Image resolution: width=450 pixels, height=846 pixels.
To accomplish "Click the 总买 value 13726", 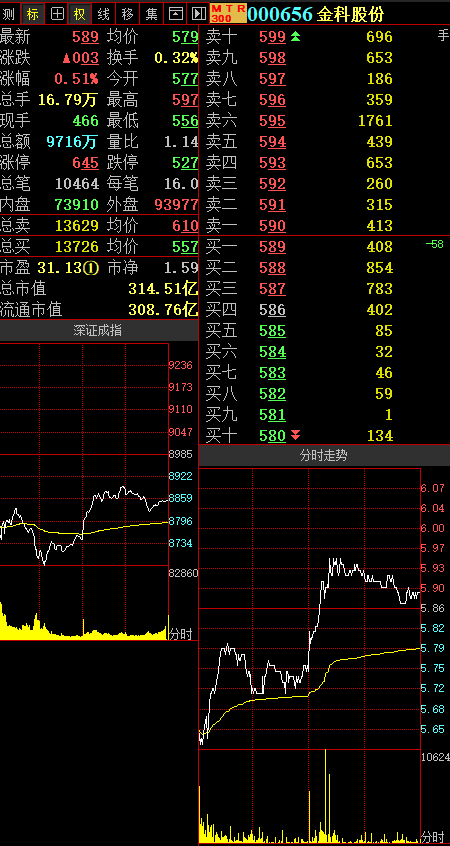I will (77, 247).
